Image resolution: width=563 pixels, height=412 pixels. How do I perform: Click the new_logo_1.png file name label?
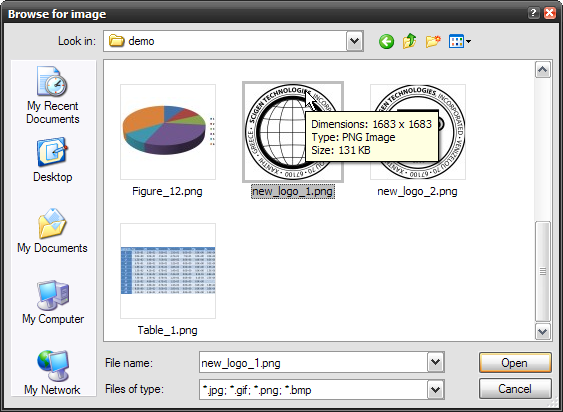[293, 191]
